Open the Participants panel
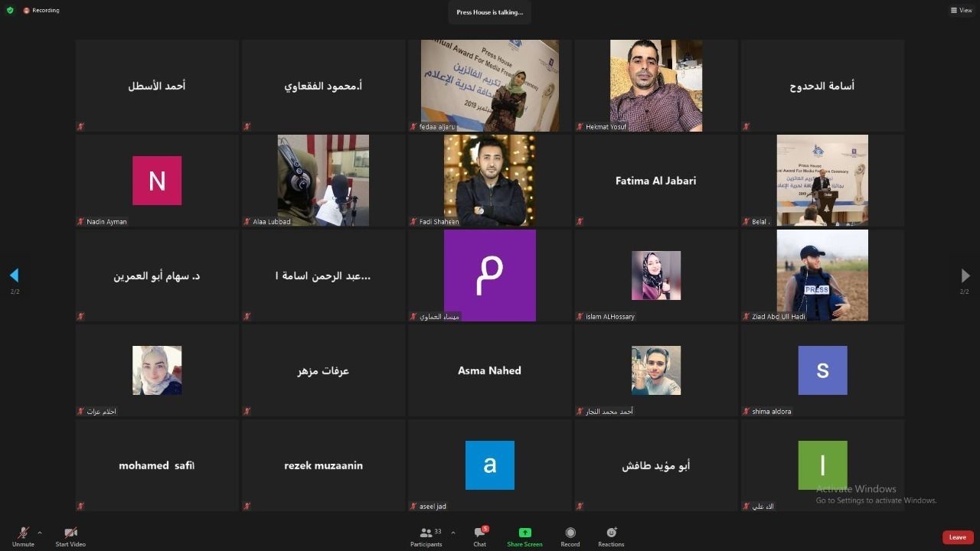This screenshot has width=980, height=551. [x=426, y=533]
